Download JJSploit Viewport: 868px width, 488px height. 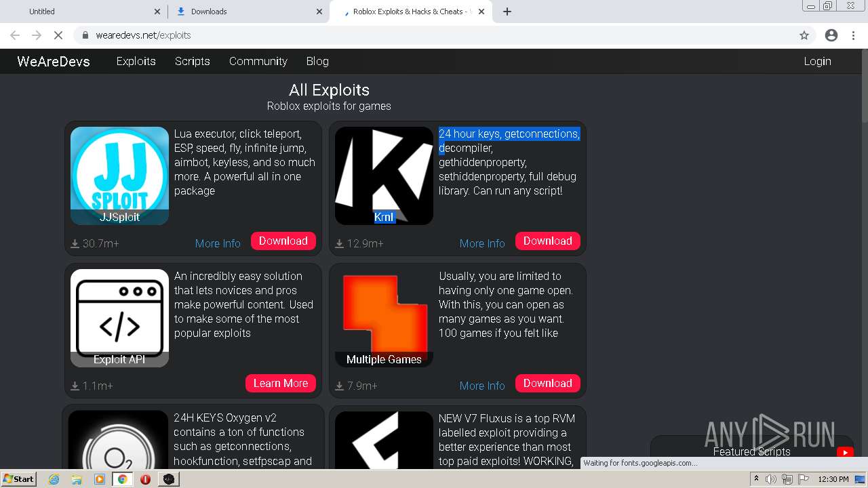point(283,241)
